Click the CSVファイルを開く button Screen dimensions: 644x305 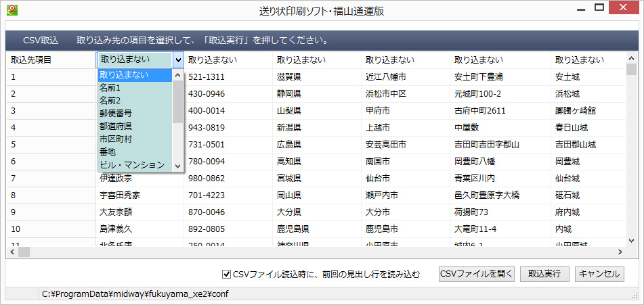pyautogui.click(x=477, y=274)
